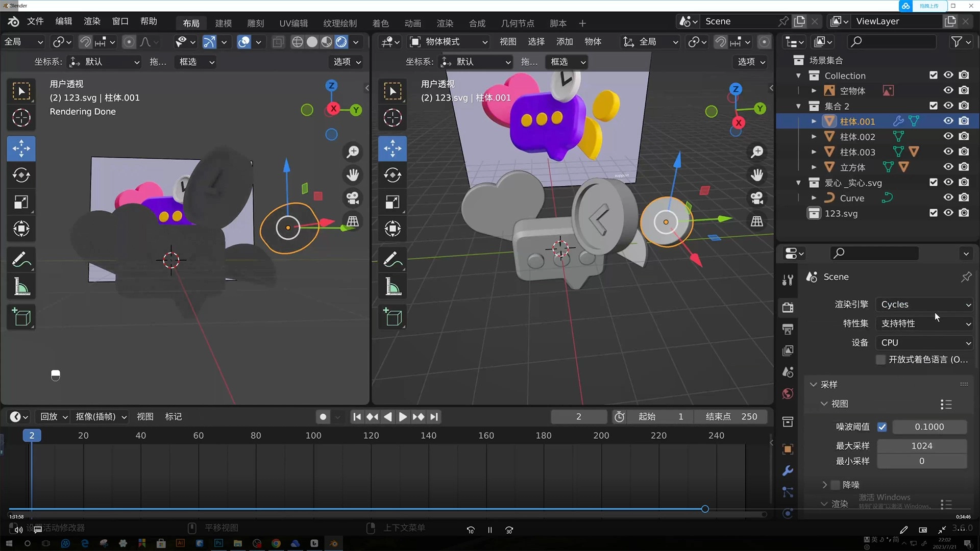Select the Move tool in left viewport
The width and height of the screenshot is (980, 551).
(21, 149)
